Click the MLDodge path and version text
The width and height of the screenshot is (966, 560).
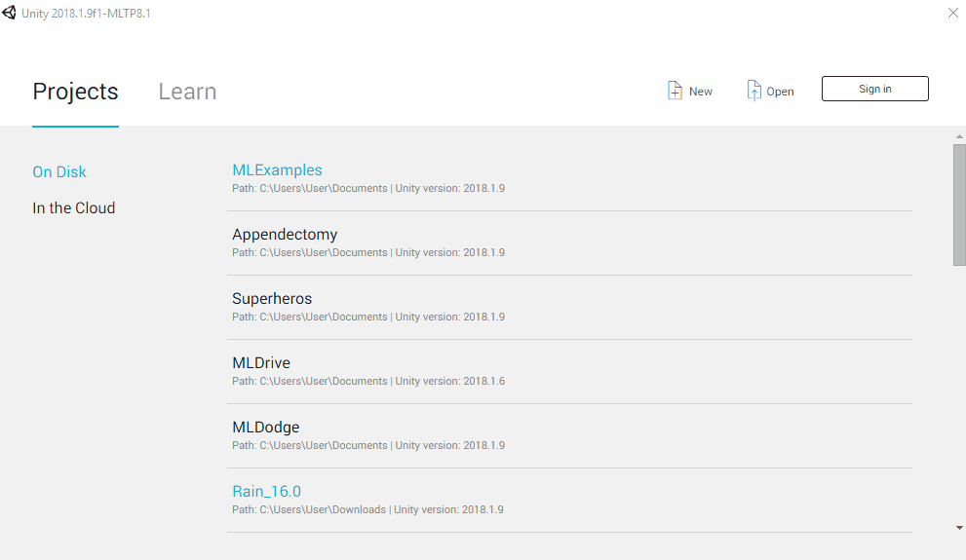(x=368, y=445)
